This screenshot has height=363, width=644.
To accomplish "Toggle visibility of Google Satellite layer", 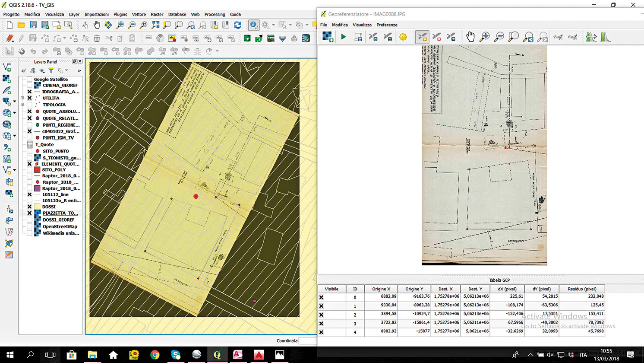I will pos(29,80).
